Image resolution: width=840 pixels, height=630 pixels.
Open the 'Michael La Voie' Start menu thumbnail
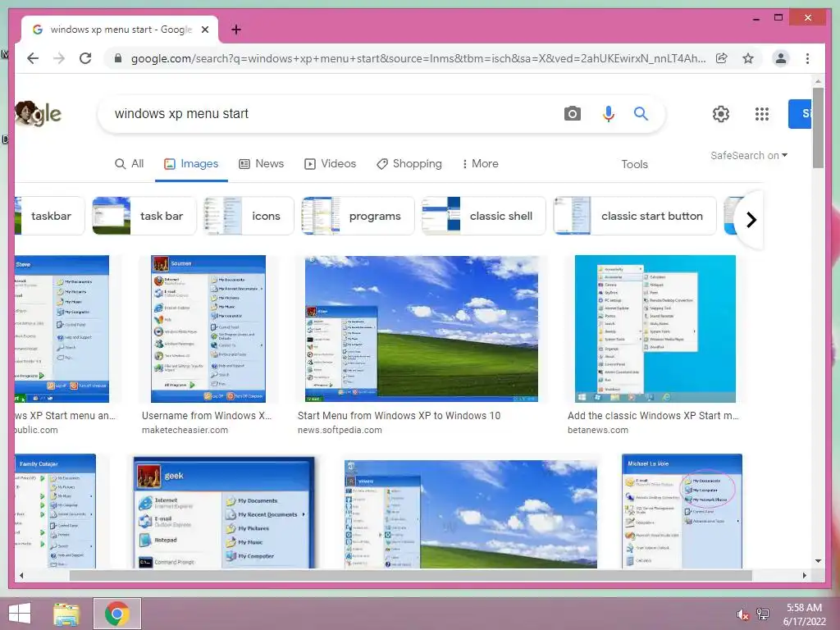click(682, 511)
